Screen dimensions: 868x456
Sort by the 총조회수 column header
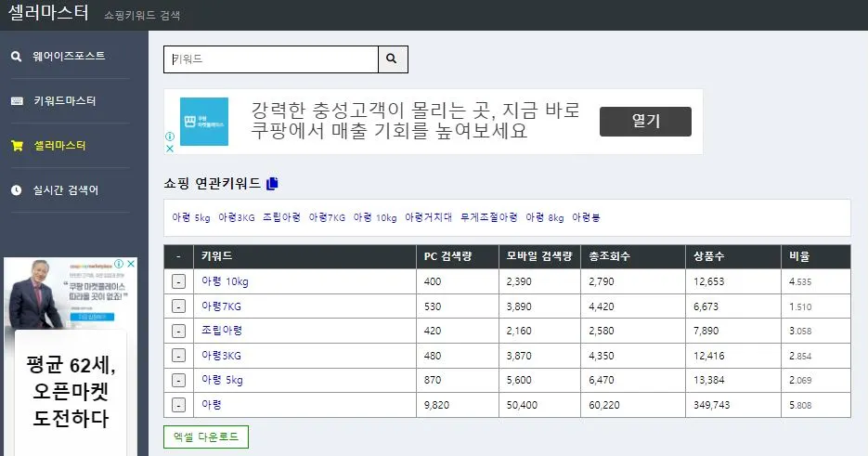pos(633,256)
